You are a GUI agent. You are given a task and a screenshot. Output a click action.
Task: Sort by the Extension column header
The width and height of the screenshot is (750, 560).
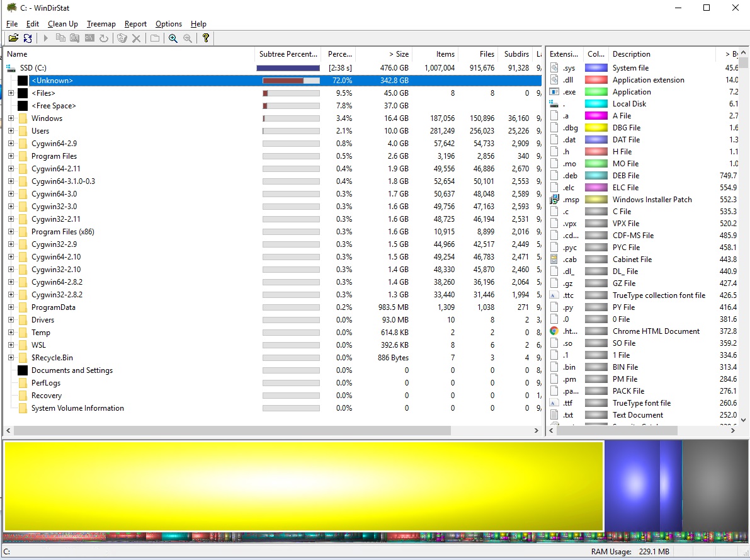[x=564, y=54]
